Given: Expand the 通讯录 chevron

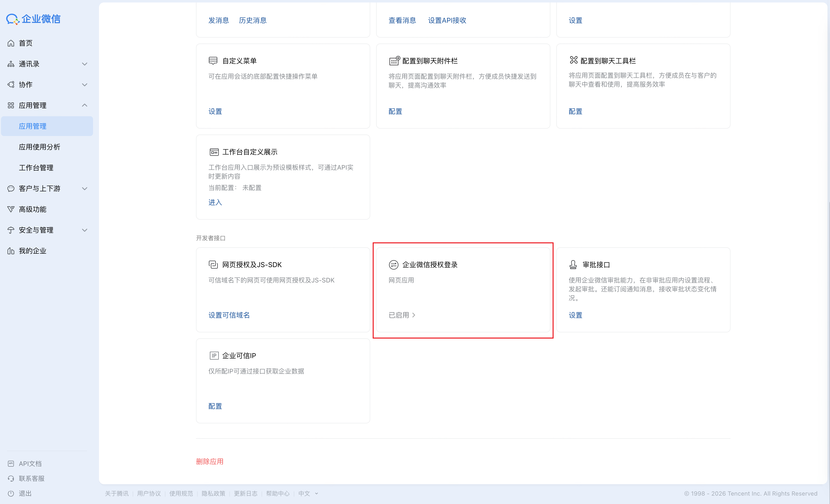Looking at the screenshot, I should click(85, 64).
